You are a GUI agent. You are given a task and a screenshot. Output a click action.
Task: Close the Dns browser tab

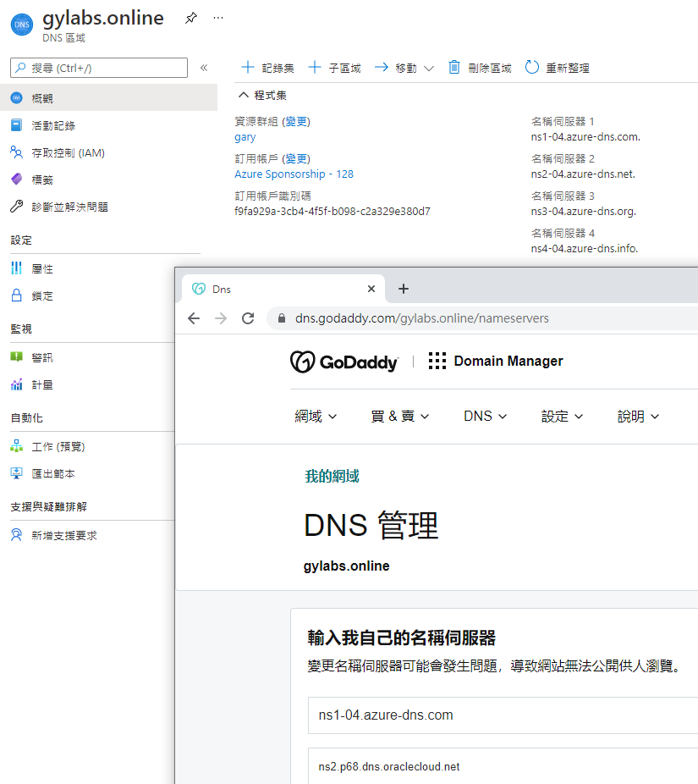click(371, 289)
